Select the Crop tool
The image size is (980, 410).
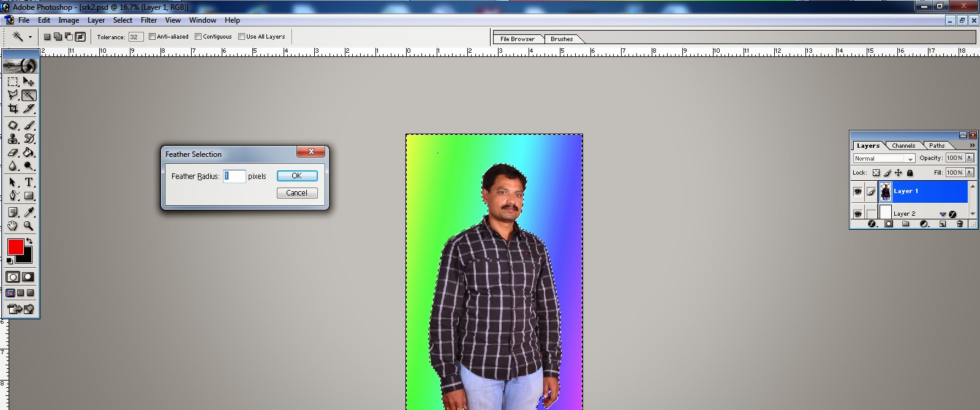[13, 108]
